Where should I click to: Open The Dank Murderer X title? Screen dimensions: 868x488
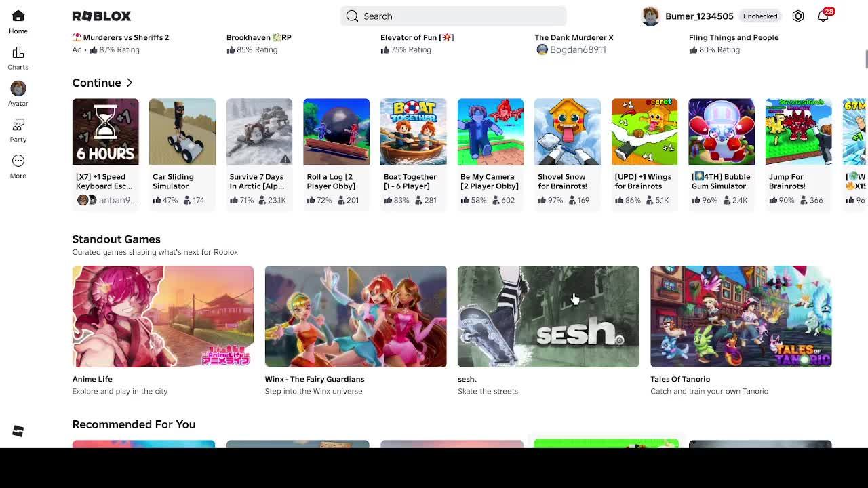(574, 37)
